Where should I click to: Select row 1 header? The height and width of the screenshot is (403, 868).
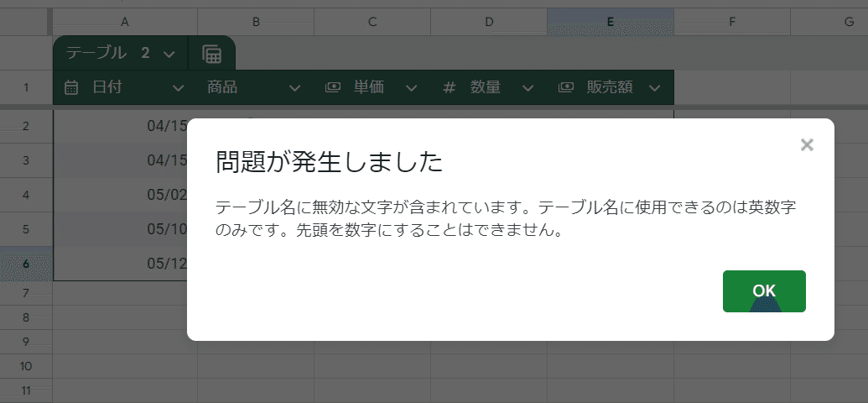[x=26, y=87]
